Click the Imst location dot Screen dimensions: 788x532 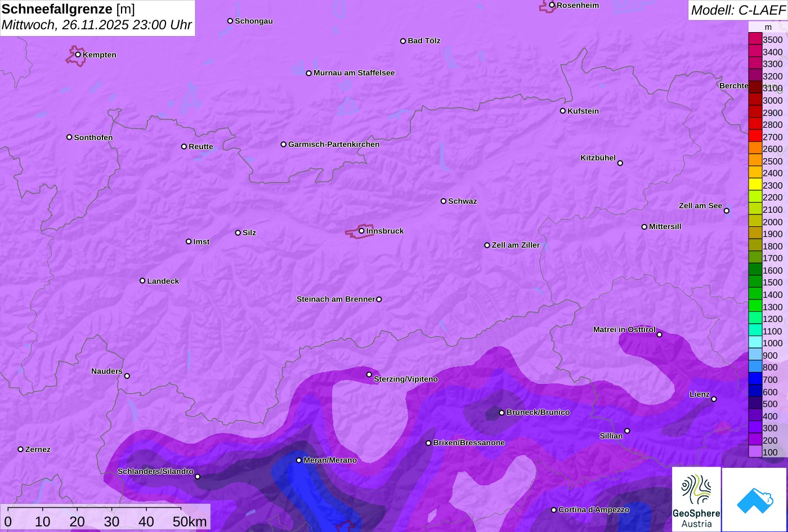click(189, 242)
